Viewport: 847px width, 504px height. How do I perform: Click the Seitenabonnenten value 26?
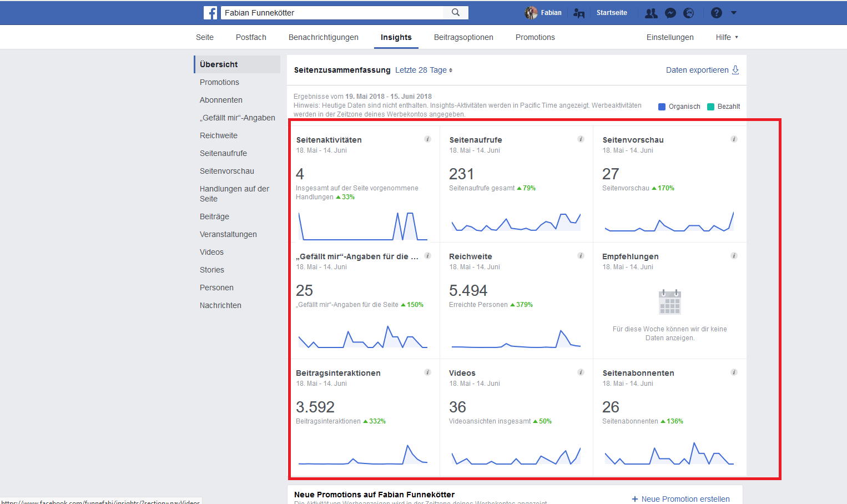611,407
